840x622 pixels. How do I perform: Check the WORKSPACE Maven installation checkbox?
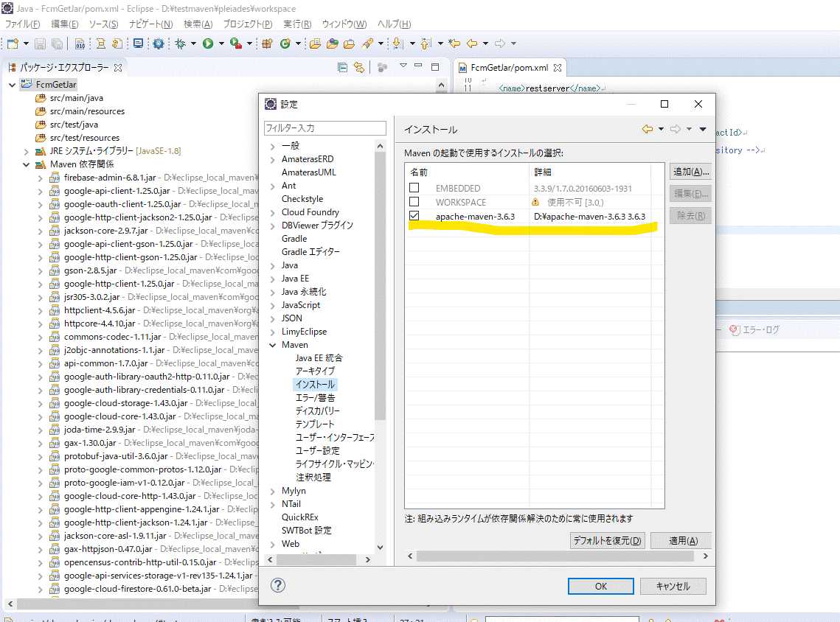pyautogui.click(x=414, y=202)
